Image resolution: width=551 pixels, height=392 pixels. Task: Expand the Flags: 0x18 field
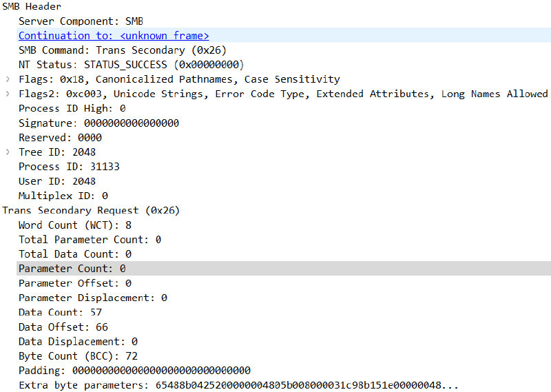click(8, 79)
